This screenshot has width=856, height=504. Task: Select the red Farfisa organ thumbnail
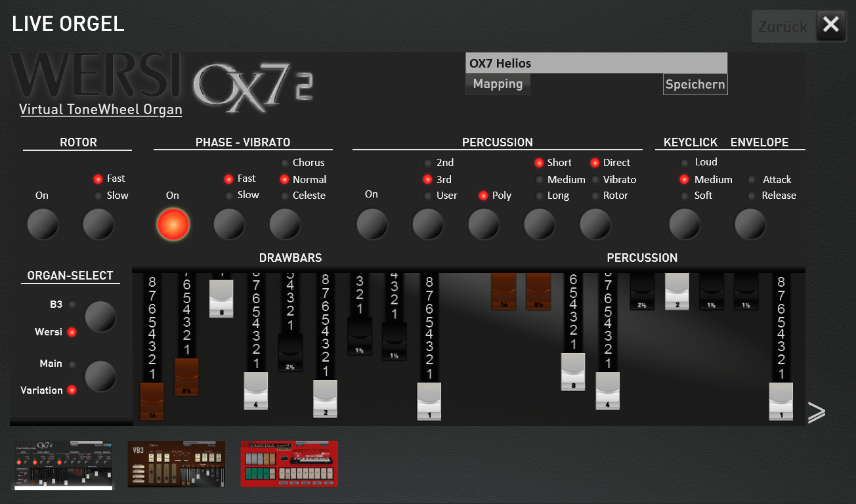pos(289,464)
